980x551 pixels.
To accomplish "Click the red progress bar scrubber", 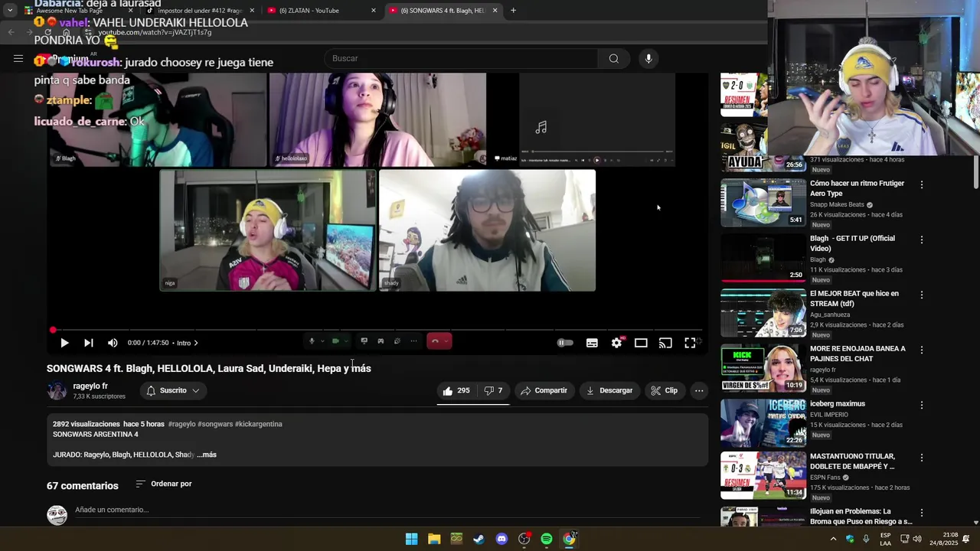I will (x=53, y=330).
